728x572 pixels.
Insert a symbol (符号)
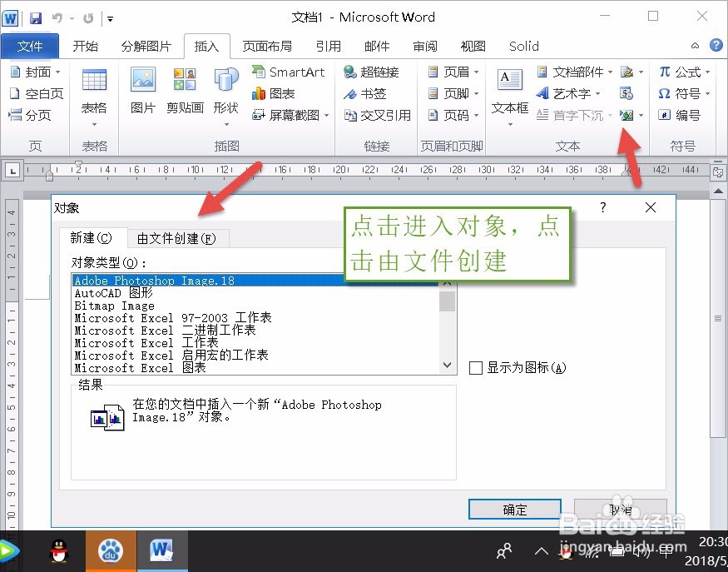[x=685, y=93]
